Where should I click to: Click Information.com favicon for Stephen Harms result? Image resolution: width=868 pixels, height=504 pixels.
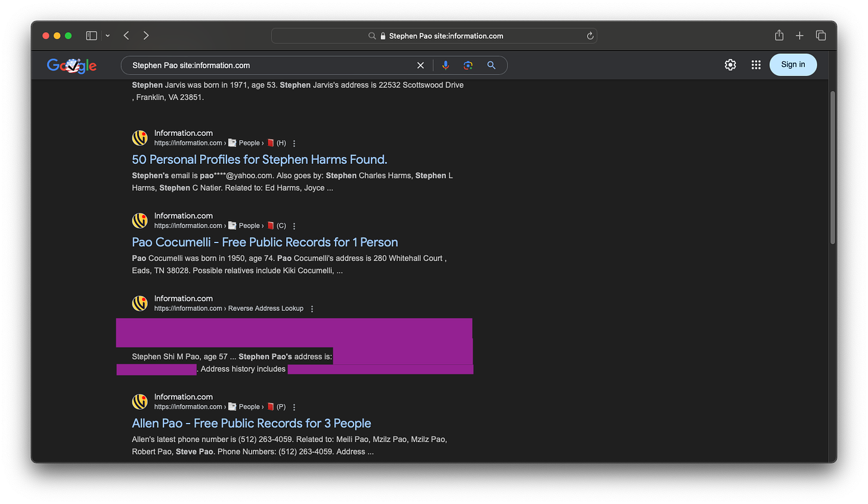coord(140,138)
